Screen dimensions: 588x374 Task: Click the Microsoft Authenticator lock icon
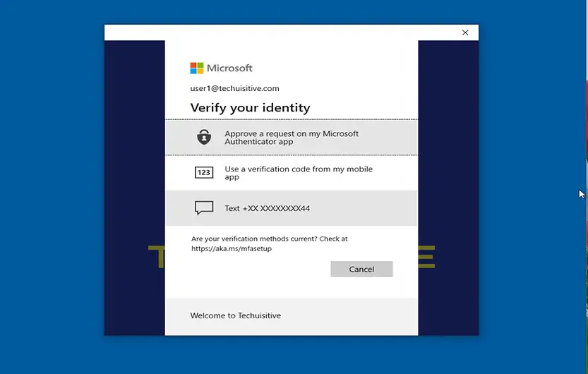(x=204, y=137)
